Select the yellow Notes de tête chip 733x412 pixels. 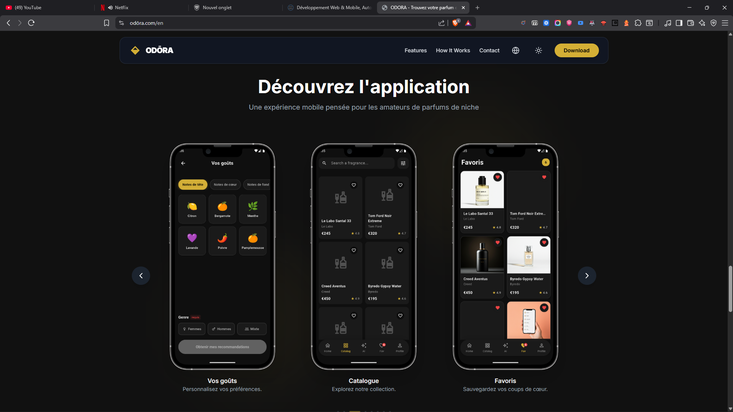click(x=192, y=184)
